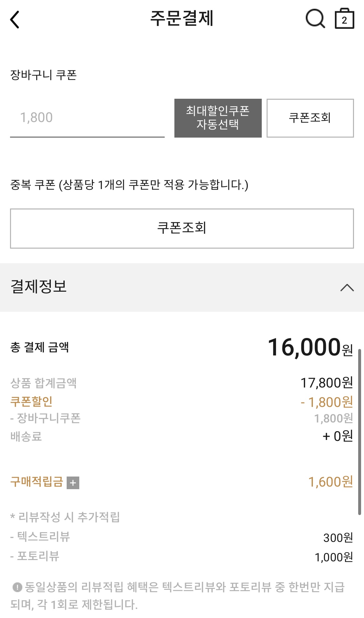Click the exclamation info icon in the notice
Viewport: 364px width, 618px height.
(x=17, y=587)
